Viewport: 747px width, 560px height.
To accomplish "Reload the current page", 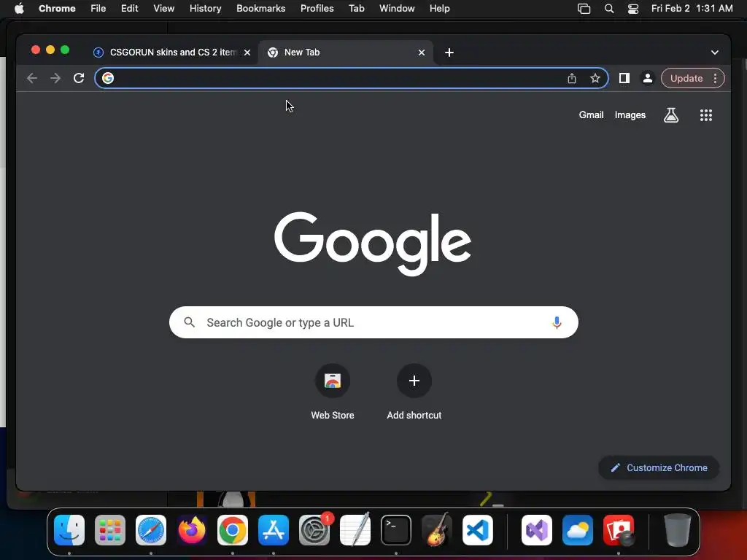I will point(79,78).
